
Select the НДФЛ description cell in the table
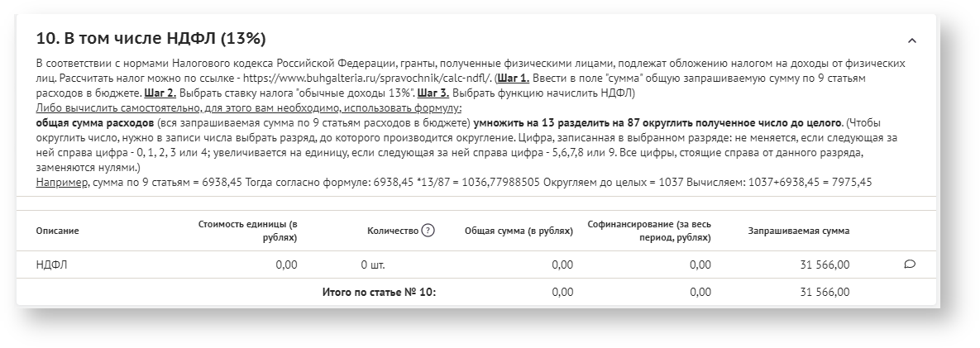(x=51, y=265)
